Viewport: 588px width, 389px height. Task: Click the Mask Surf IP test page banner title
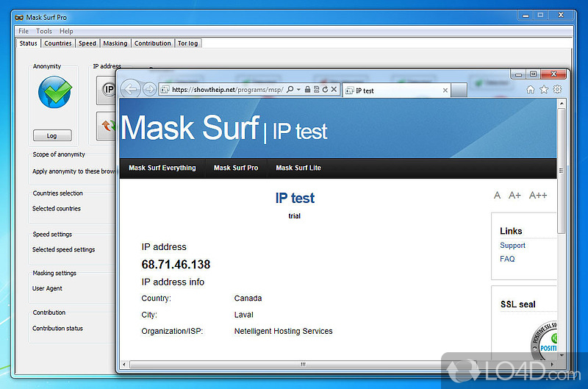pos(224,128)
